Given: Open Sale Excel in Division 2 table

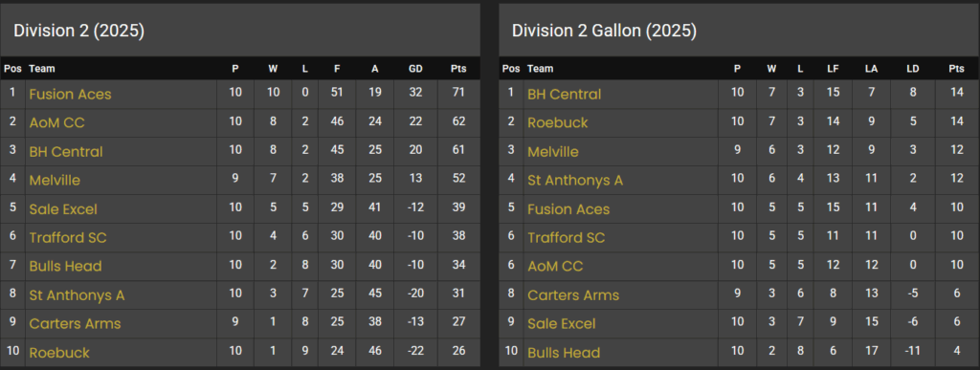Looking at the screenshot, I should click(x=63, y=209).
